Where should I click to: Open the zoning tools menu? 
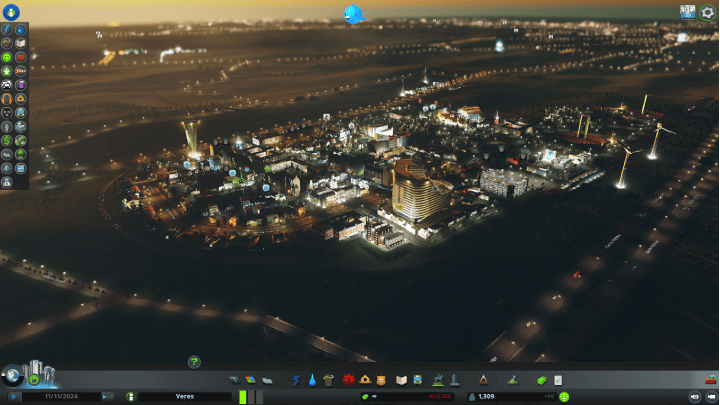pos(250,380)
